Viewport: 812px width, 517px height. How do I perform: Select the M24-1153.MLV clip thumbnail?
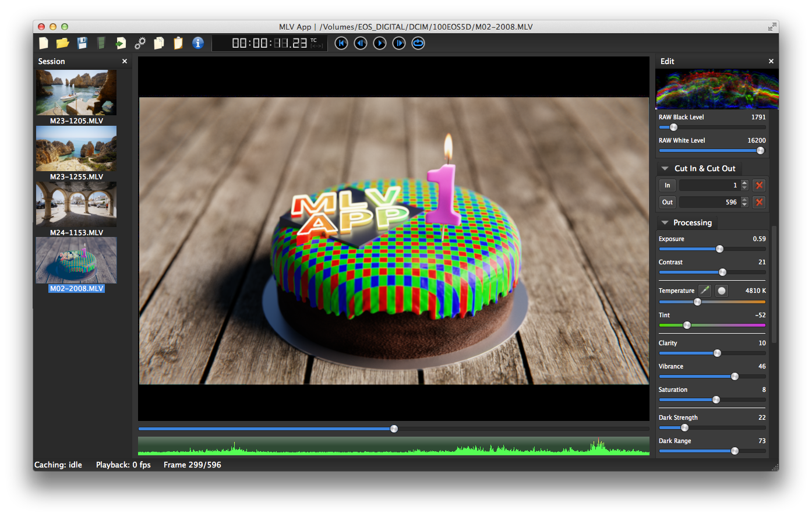coord(76,204)
